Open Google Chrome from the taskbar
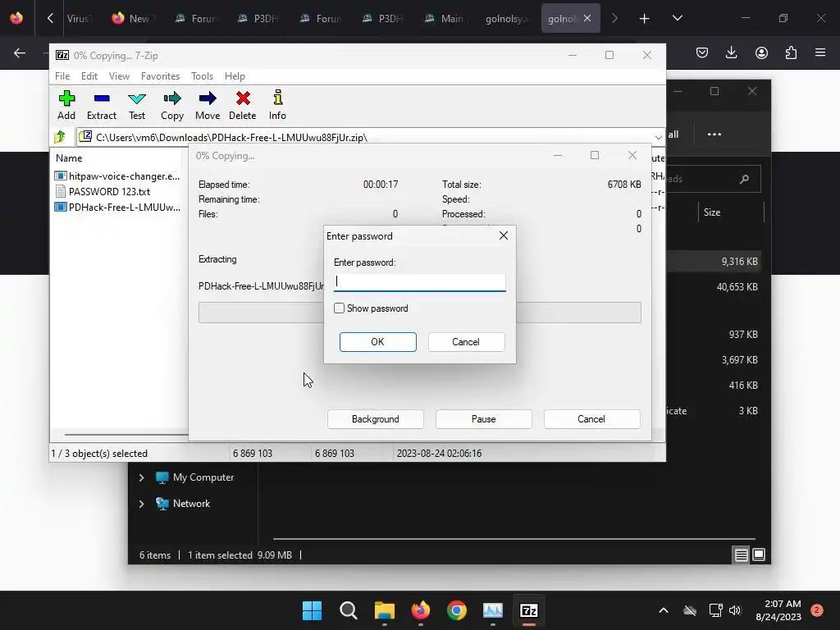The height and width of the screenshot is (630, 840). click(x=456, y=610)
